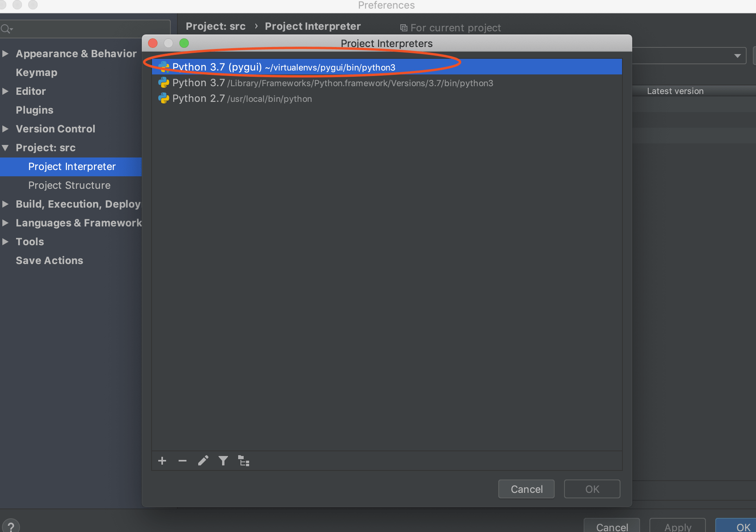Viewport: 756px width, 532px height.
Task: Expand Appearance & Behavior section
Action: coord(5,54)
